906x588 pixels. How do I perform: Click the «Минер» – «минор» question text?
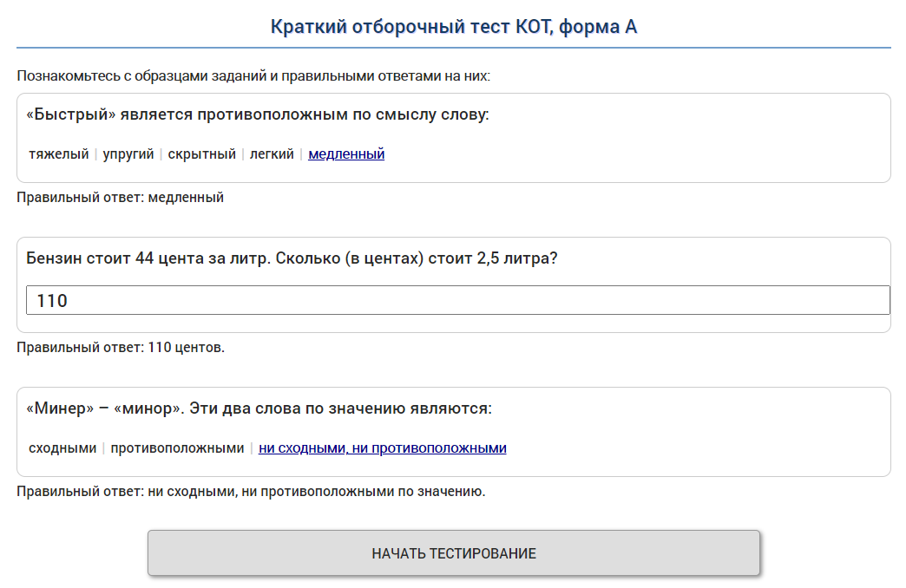click(259, 408)
